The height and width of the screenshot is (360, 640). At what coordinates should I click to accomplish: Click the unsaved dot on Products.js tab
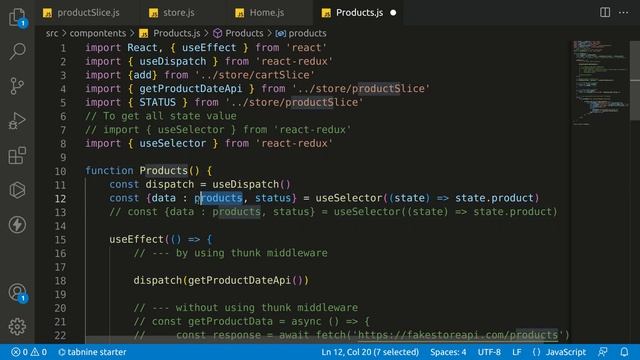pos(393,13)
